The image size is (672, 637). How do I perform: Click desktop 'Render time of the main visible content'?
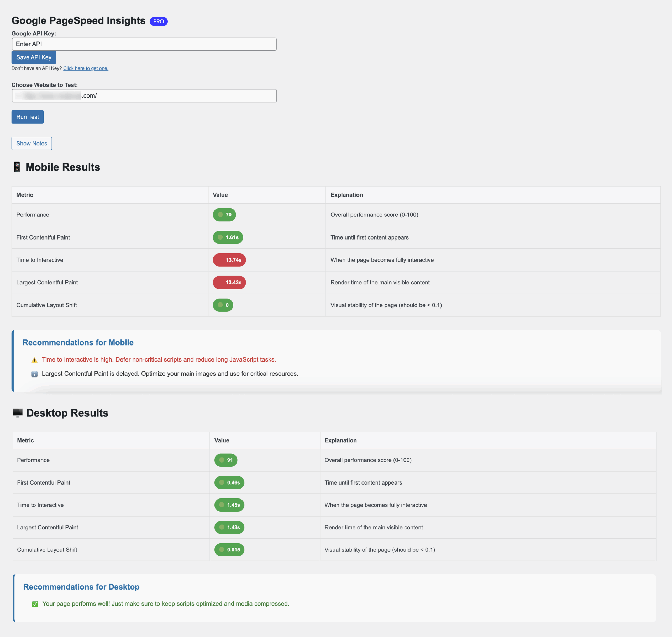point(374,527)
